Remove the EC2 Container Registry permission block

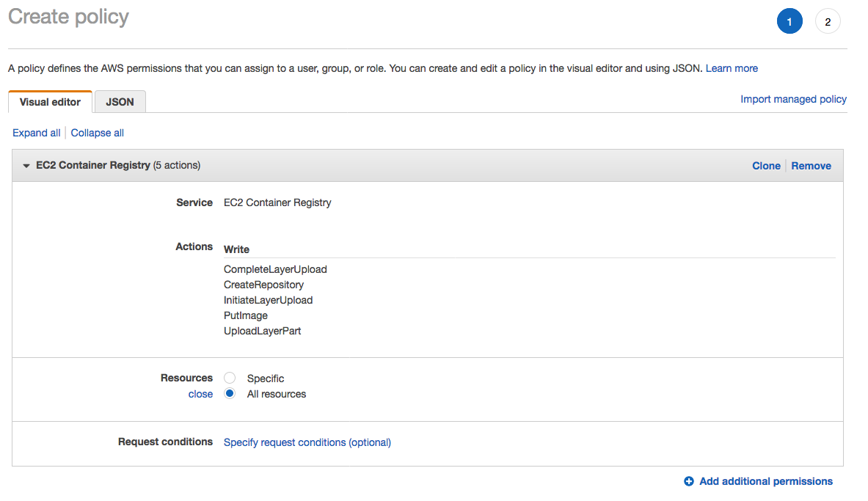pos(811,166)
